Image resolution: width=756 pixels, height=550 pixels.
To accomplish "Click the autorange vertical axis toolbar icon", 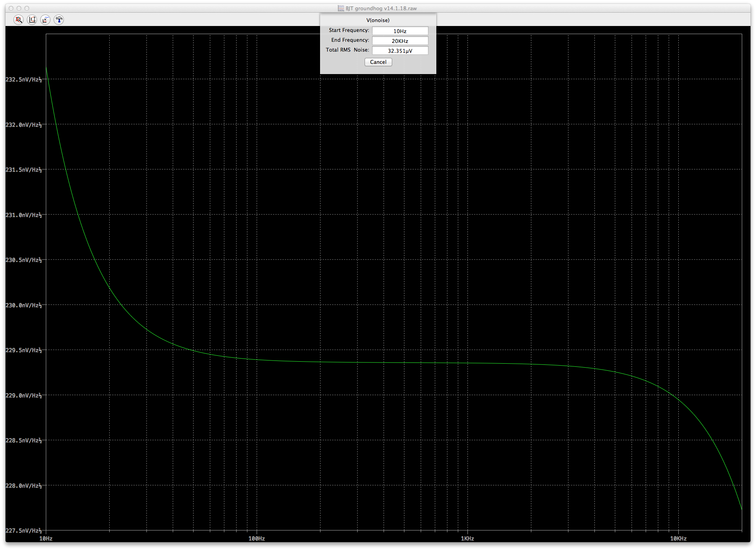I will [x=32, y=20].
